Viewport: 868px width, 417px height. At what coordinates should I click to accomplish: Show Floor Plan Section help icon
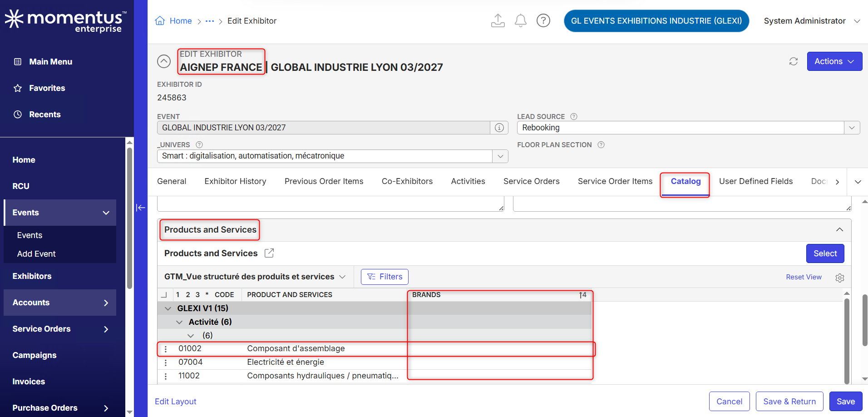tap(601, 144)
